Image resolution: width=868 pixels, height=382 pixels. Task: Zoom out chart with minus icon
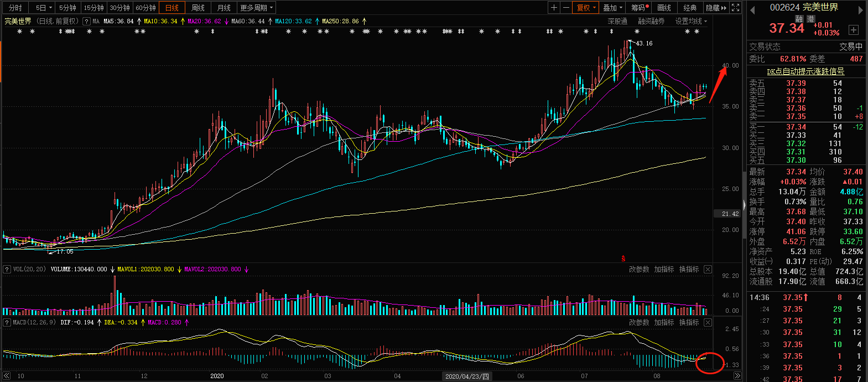click(566, 8)
